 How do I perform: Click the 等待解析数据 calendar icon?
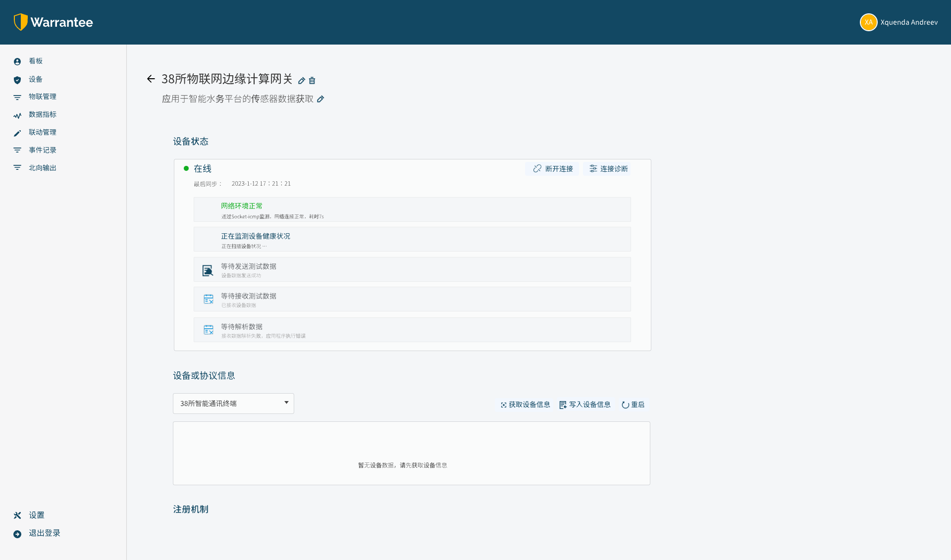click(x=209, y=330)
